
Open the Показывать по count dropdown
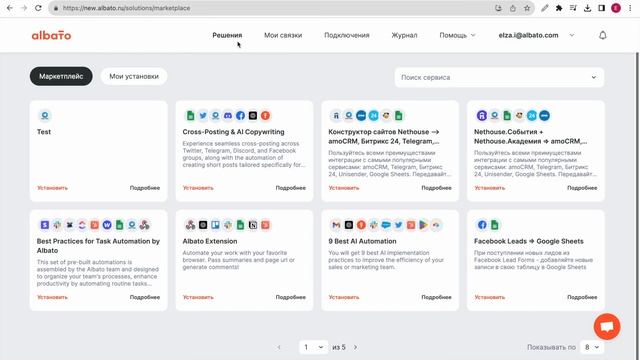(592, 347)
